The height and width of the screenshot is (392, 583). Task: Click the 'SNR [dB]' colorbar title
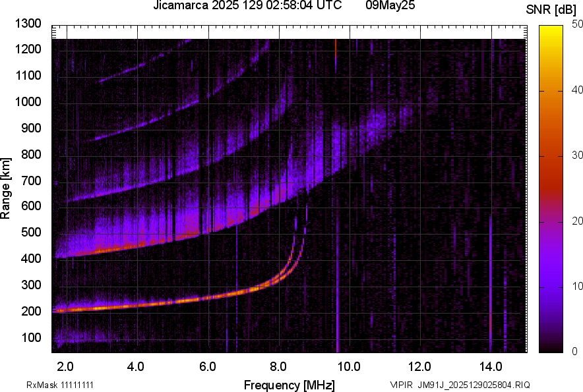click(551, 10)
